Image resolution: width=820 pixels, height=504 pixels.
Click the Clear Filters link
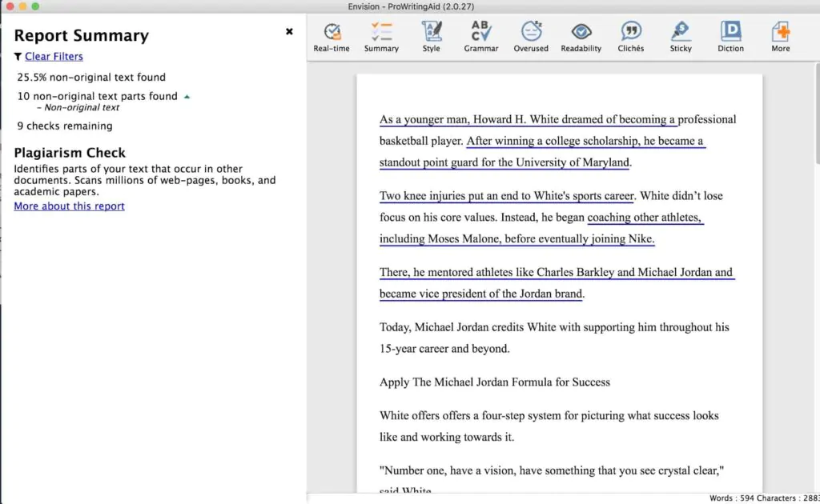tap(54, 57)
